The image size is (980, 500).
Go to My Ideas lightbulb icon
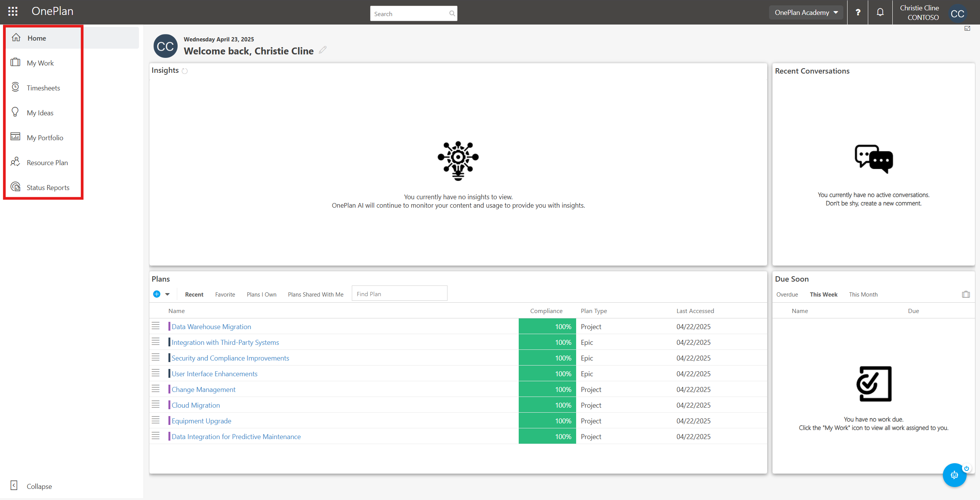pos(15,112)
